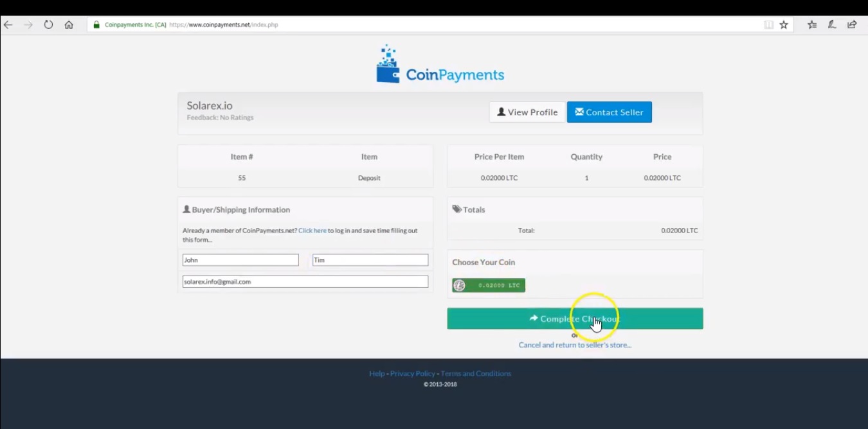This screenshot has width=868, height=429.
Task: Open the View Profile button
Action: 527,112
